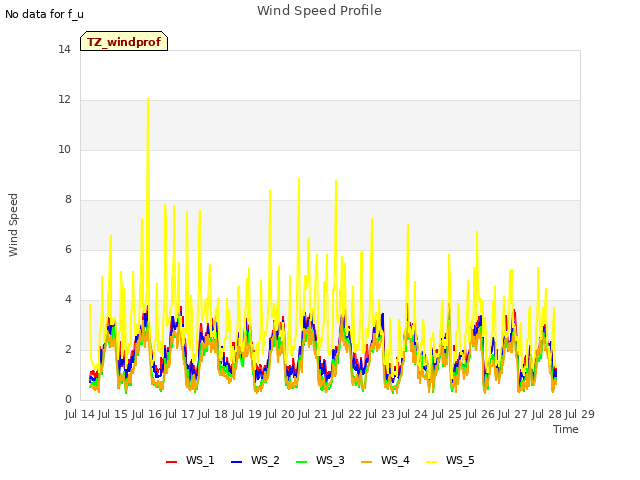
Task: Toggle the WS_3 legend entry
Action: click(320, 460)
